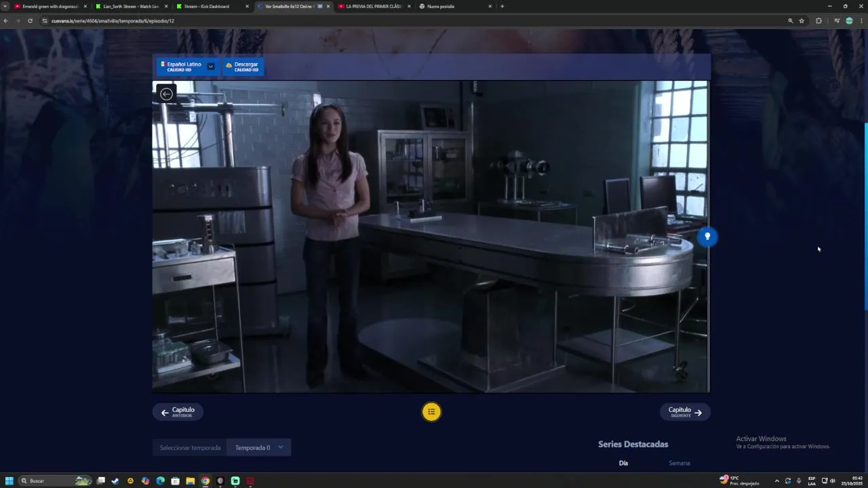This screenshot has width=868, height=488.
Task: Close the Ver Smallville 6x12 tab
Action: click(x=328, y=6)
